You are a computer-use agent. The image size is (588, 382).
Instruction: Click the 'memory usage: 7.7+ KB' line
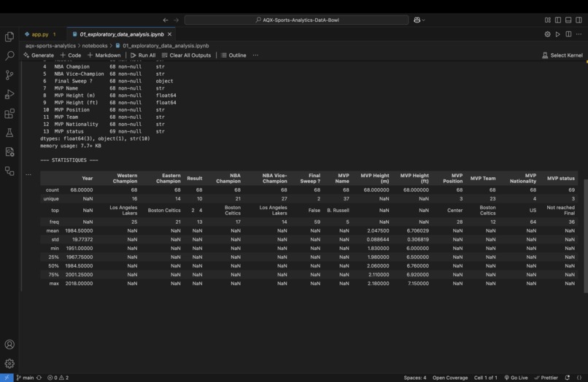71,146
